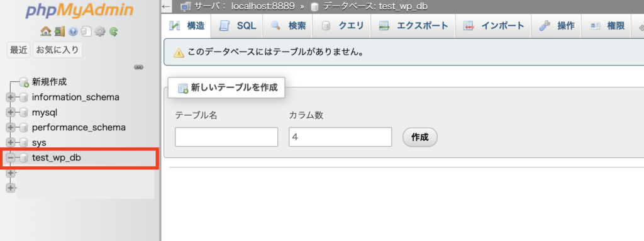Click the chain link icon in the sidebar
This screenshot has width=644, height=241.
[x=139, y=67]
